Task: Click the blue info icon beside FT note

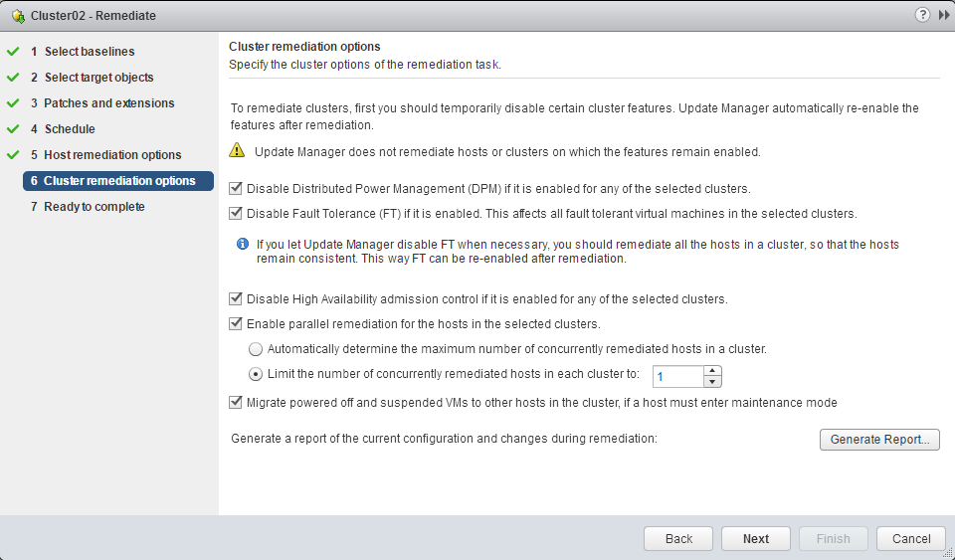Action: [242, 244]
